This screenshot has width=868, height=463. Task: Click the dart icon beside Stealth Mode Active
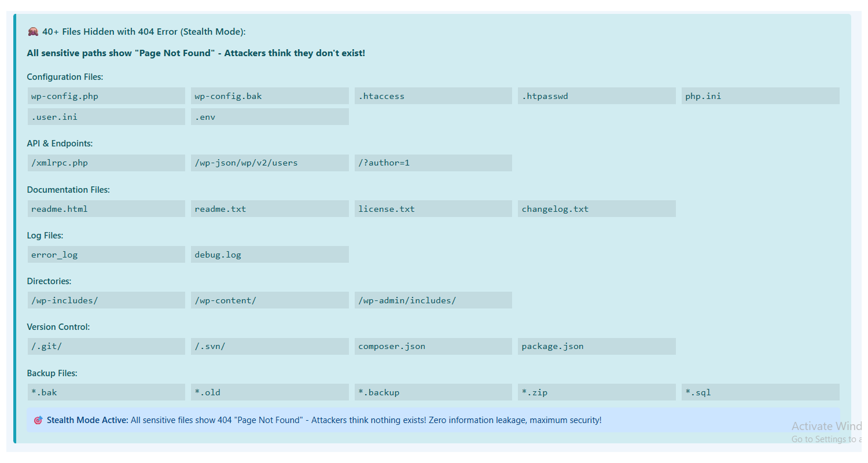pyautogui.click(x=38, y=420)
